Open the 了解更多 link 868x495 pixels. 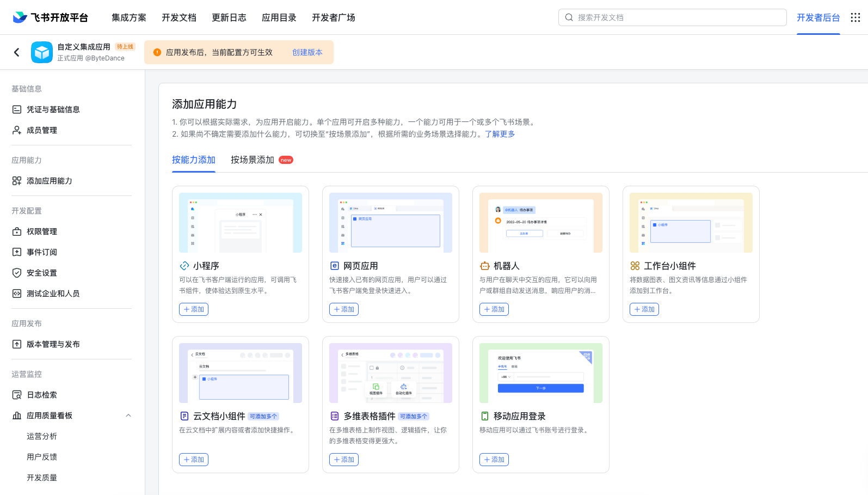pyautogui.click(x=500, y=134)
